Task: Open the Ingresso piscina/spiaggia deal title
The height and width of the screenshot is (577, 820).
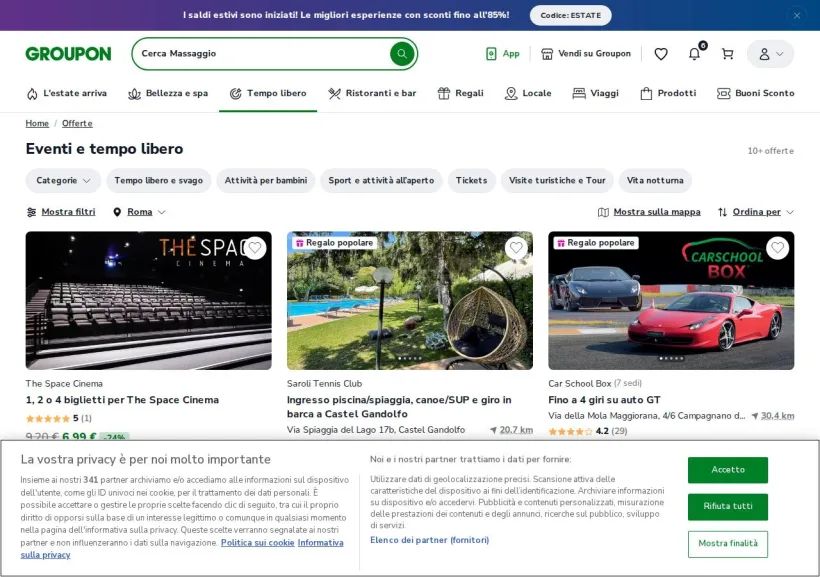Action: 399,407
